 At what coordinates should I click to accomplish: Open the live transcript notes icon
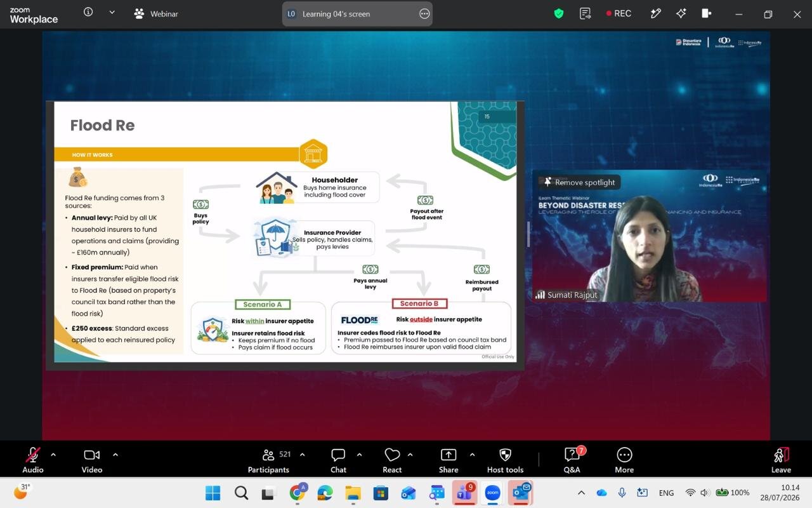click(585, 13)
